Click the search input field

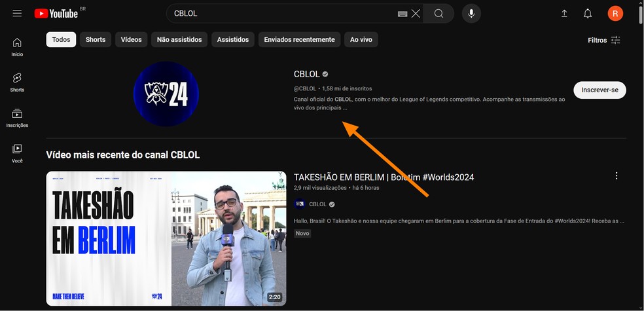(283, 14)
